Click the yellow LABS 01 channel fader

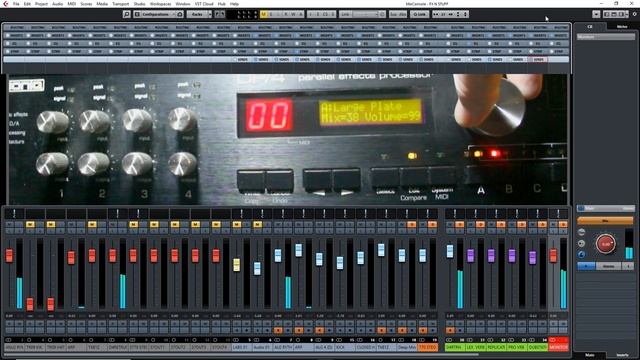point(236,265)
